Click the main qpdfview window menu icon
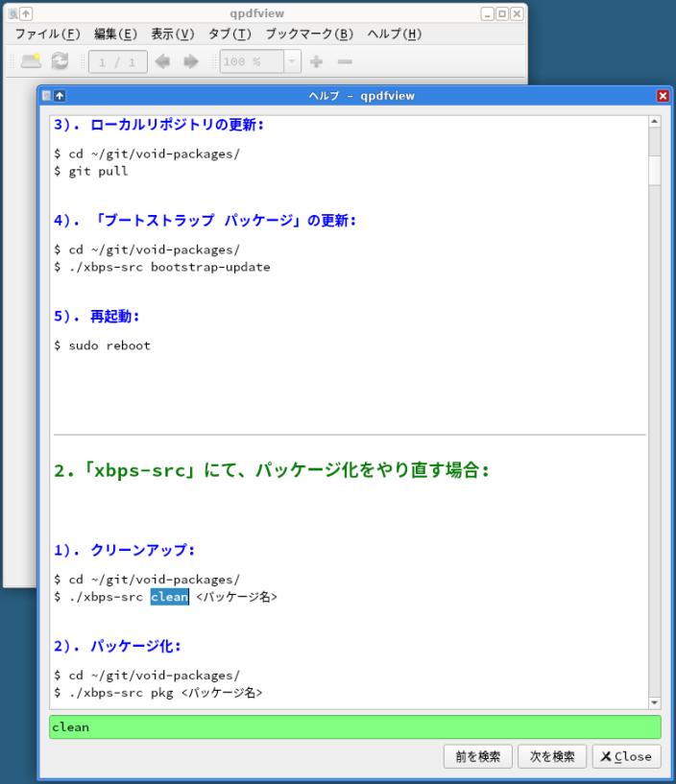The height and width of the screenshot is (784, 676). point(13,14)
